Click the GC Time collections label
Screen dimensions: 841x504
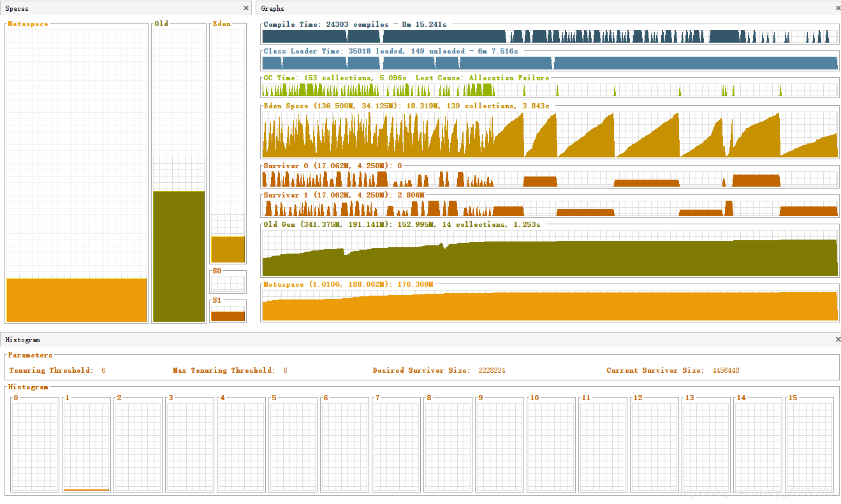pos(406,78)
